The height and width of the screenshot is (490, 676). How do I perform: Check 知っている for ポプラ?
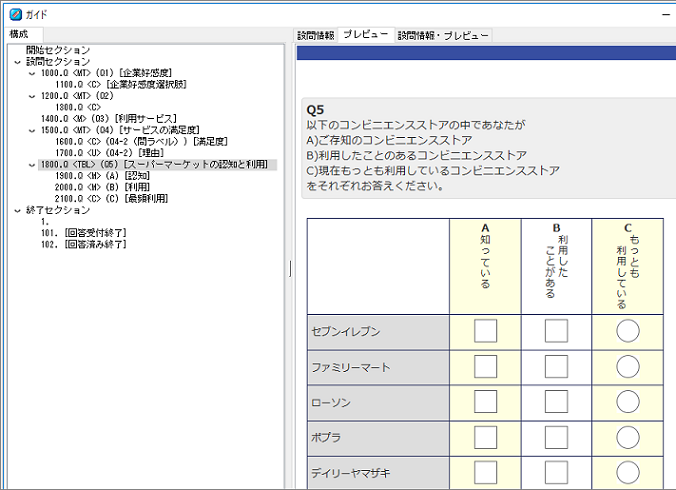point(485,437)
